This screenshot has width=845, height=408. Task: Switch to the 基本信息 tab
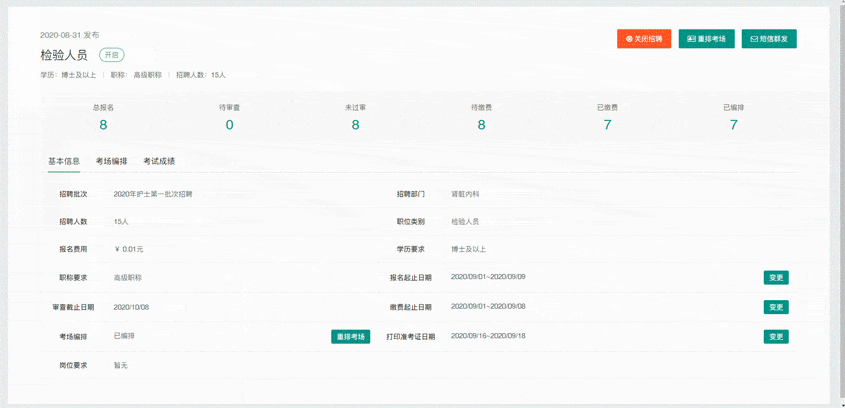[64, 161]
